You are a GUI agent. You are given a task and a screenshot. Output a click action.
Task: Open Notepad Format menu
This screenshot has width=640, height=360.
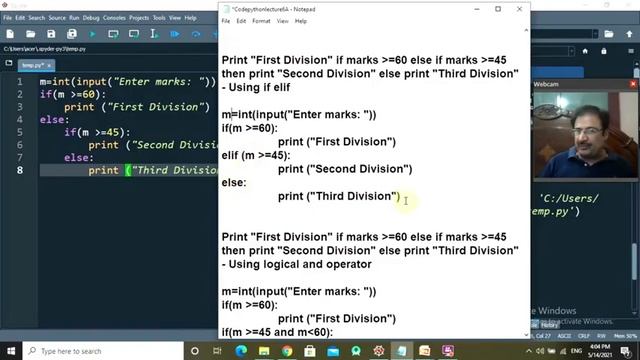tap(261, 21)
